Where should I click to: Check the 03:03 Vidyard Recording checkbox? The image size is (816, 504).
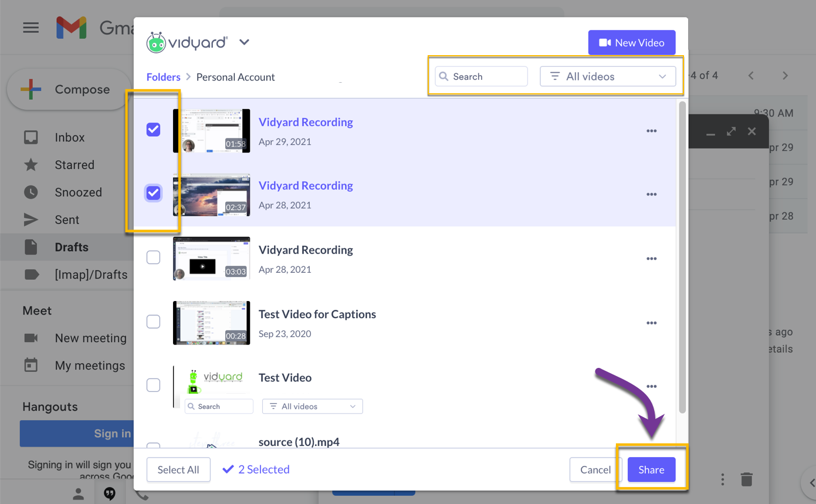click(153, 257)
